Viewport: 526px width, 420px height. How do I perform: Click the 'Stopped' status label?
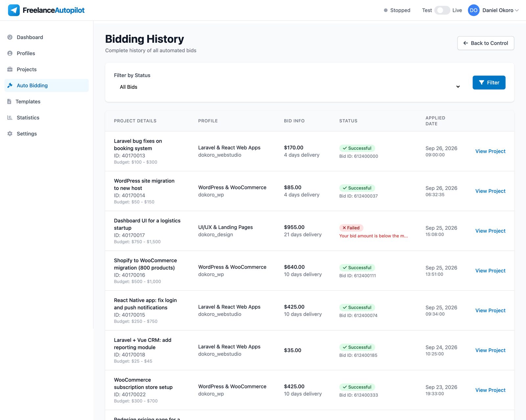point(400,10)
